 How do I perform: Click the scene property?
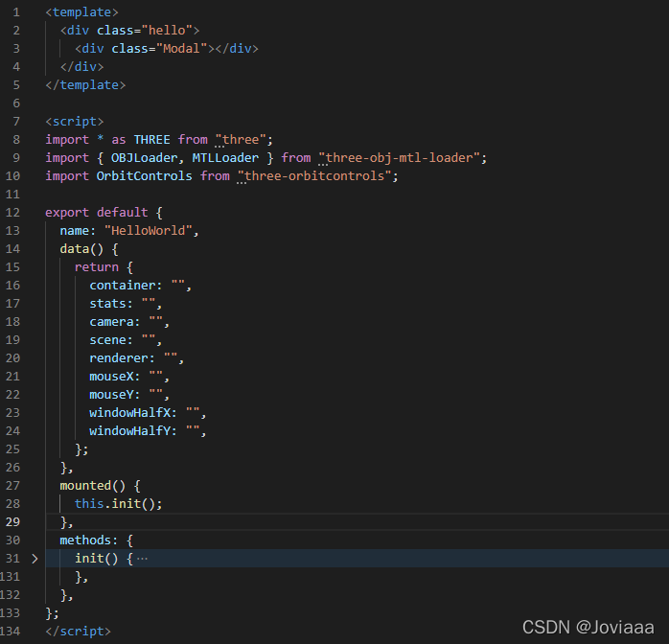pos(107,340)
